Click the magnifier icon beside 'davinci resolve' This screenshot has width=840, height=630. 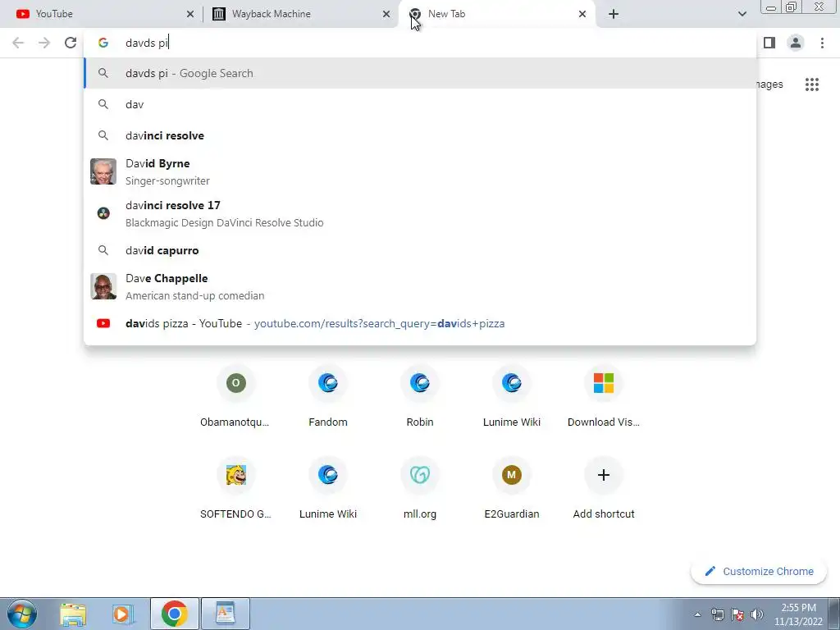[x=103, y=135]
